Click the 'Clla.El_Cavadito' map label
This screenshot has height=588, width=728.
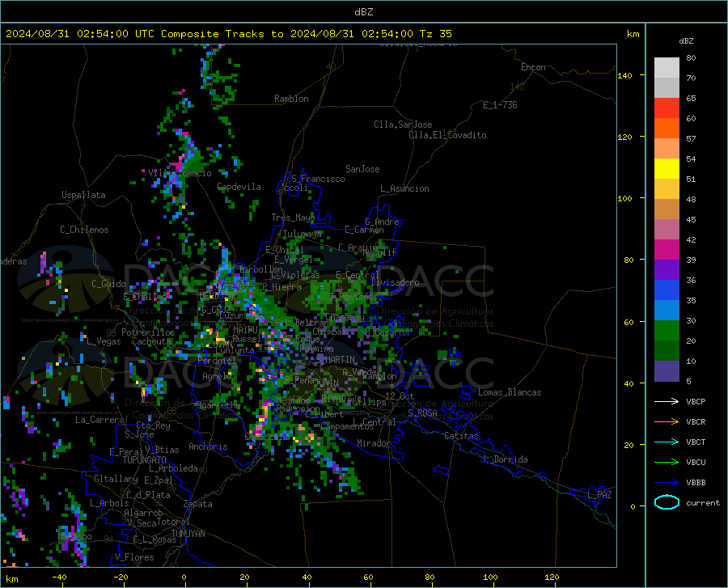447,135
